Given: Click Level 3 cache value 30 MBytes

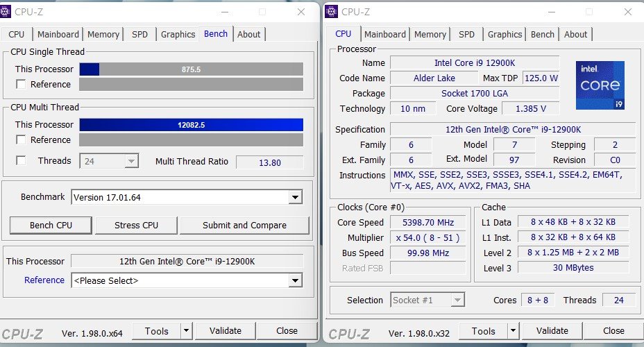Looking at the screenshot, I should (x=573, y=268).
